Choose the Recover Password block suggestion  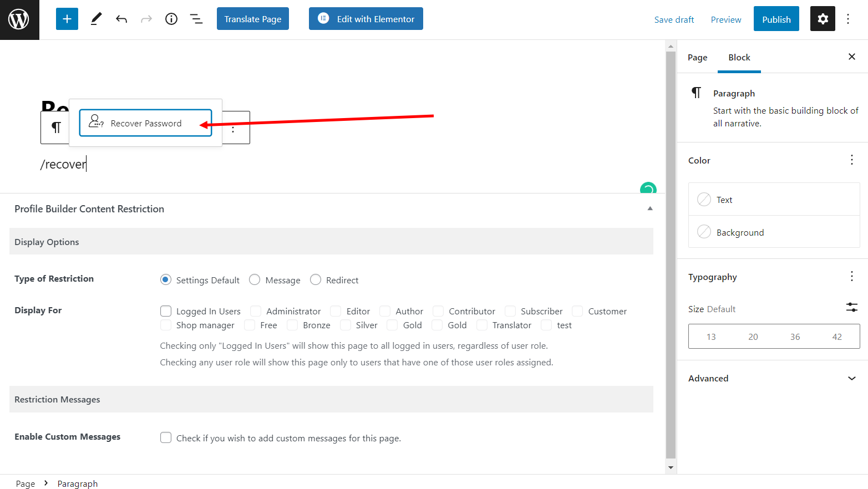[x=145, y=123]
